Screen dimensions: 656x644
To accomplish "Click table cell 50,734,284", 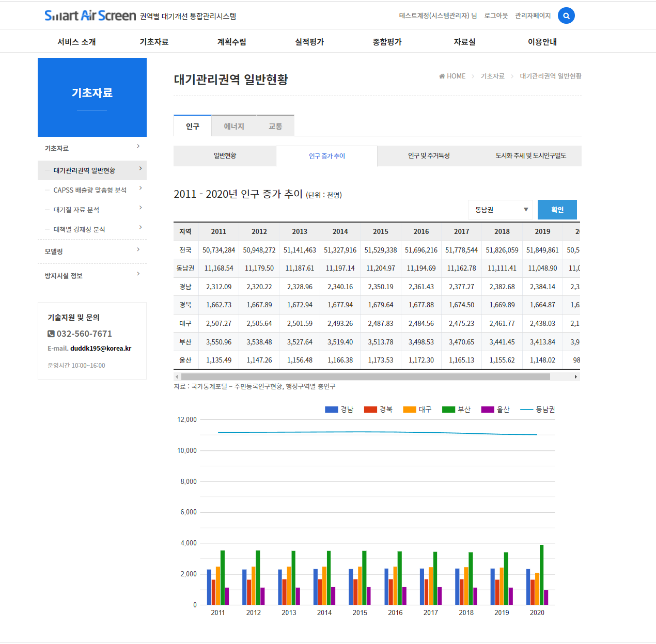I will [218, 250].
